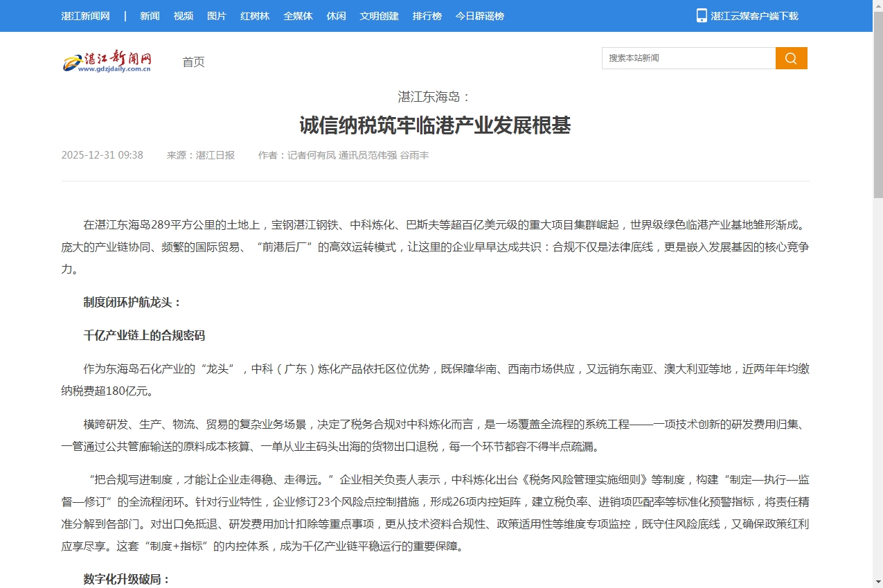
Task: Open the 视频 section
Action: click(182, 16)
